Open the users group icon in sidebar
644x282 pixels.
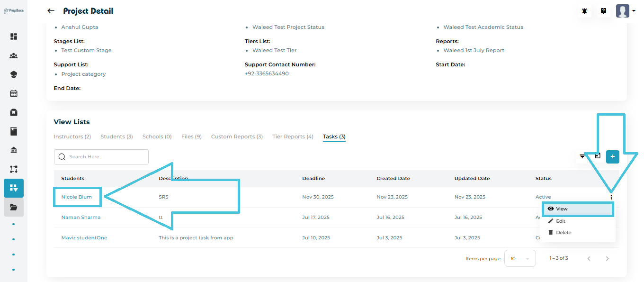tap(14, 55)
